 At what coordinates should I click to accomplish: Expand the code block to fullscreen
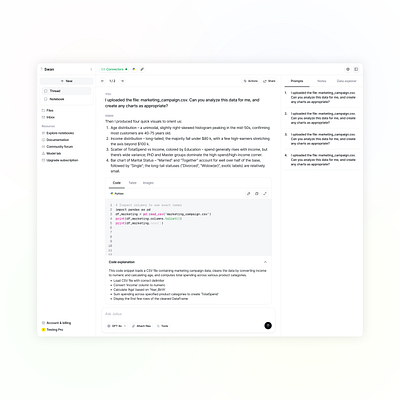pos(265,194)
